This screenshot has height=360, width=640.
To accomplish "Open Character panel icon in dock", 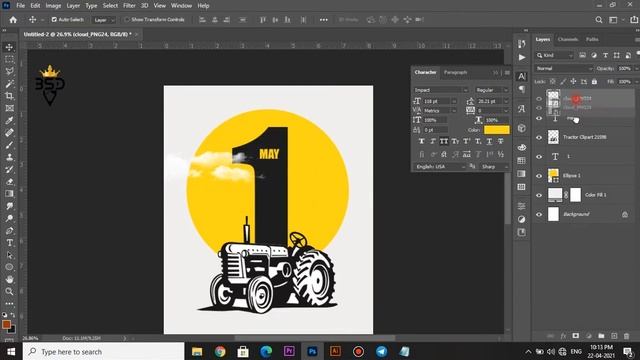I will coord(522,76).
